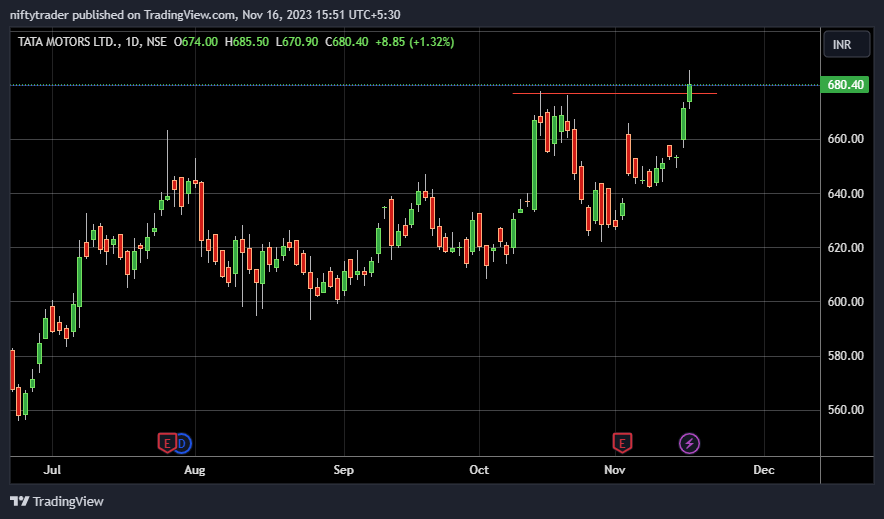The image size is (884, 519).
Task: Click the TradingView logo
Action: point(57,501)
